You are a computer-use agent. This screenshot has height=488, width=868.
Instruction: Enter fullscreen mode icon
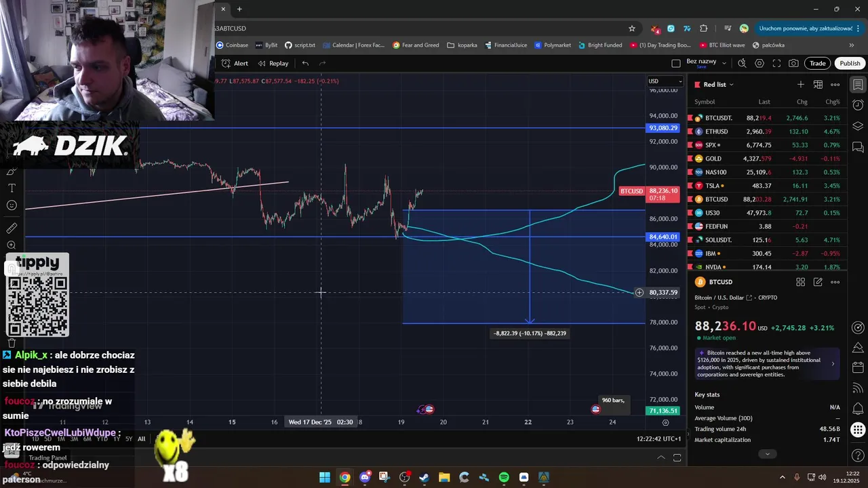click(x=776, y=63)
